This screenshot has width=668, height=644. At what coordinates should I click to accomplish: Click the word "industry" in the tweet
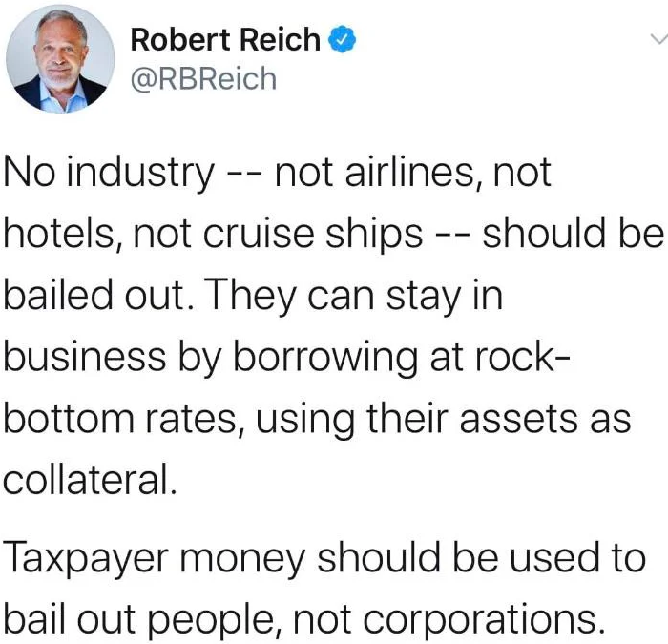pyautogui.click(x=140, y=174)
